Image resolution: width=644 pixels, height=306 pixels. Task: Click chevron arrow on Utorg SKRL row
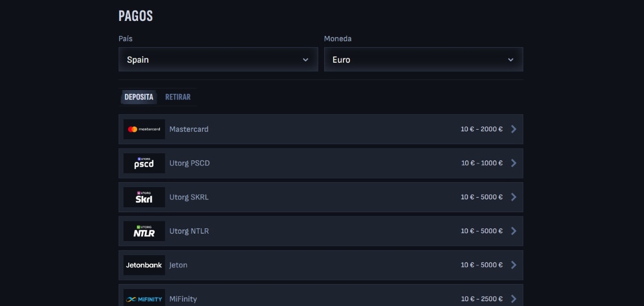pyautogui.click(x=514, y=197)
